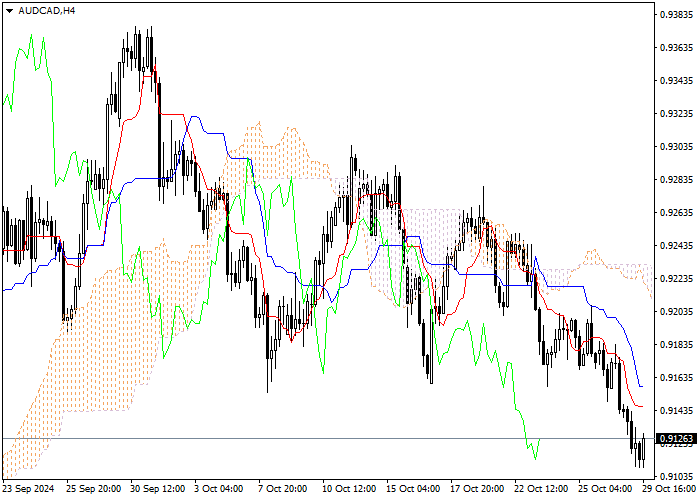This screenshot has height=500, width=700.
Task: Click price scale value 0.93635
Action: (676, 47)
